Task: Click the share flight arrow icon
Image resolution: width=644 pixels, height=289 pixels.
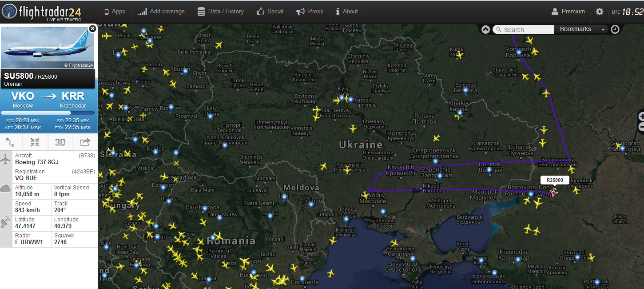Action: pos(85,142)
